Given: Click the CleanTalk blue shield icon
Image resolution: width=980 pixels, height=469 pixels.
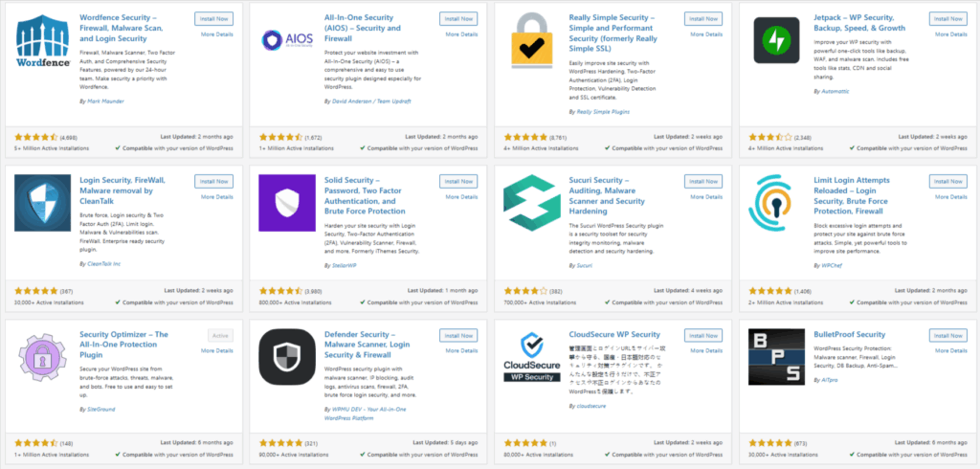Looking at the screenshot, I should [42, 203].
